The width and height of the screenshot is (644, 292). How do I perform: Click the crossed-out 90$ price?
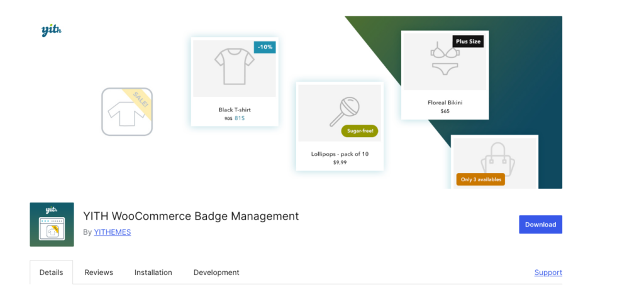coord(229,118)
